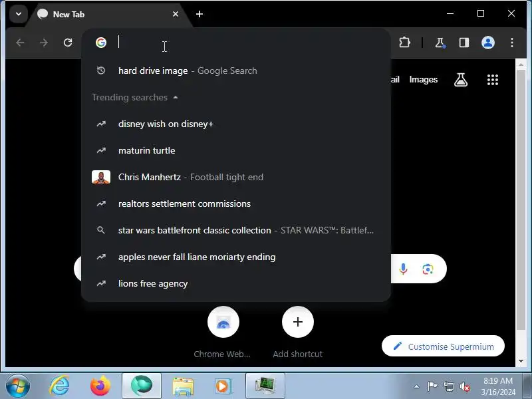Viewport: 532px width, 399px height.
Task: Go back to previous page
Action: [21, 43]
